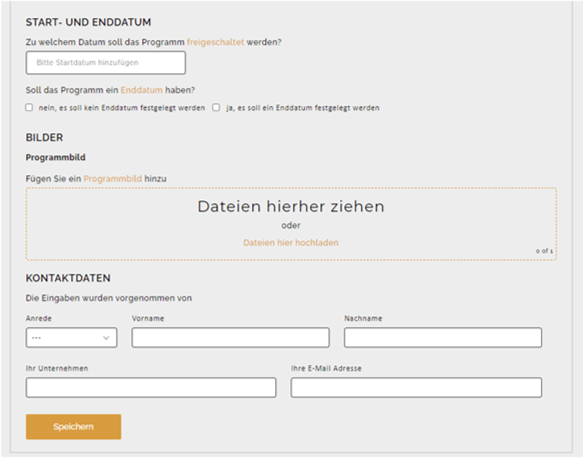Open the 'Enddatum' highlighted link
This screenshot has width=583, height=459.
[142, 90]
